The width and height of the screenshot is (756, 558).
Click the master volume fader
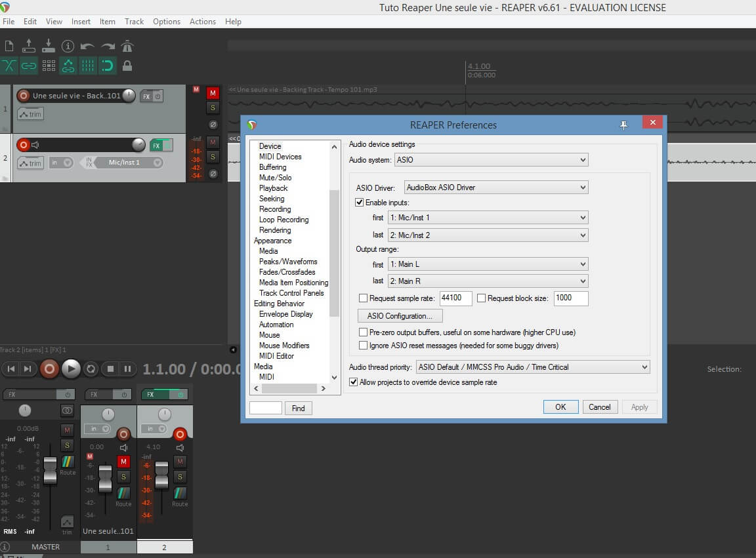pos(50,470)
